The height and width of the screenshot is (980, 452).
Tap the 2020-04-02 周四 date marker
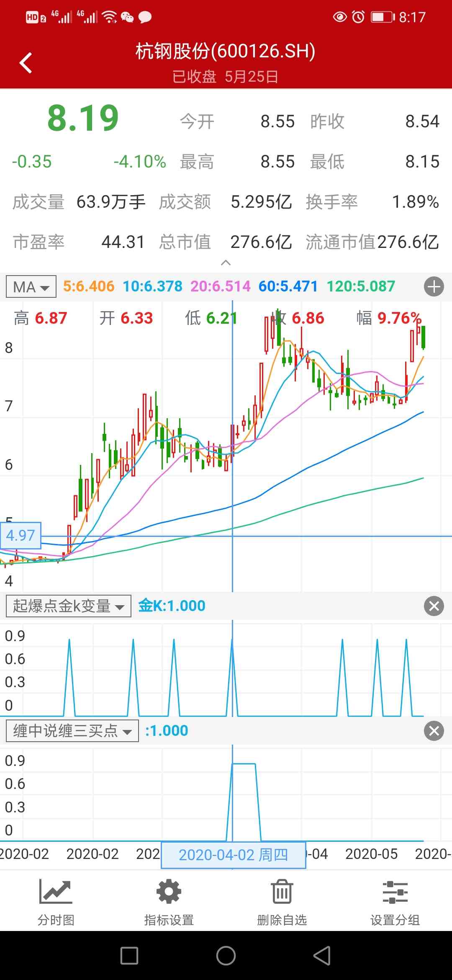(233, 855)
